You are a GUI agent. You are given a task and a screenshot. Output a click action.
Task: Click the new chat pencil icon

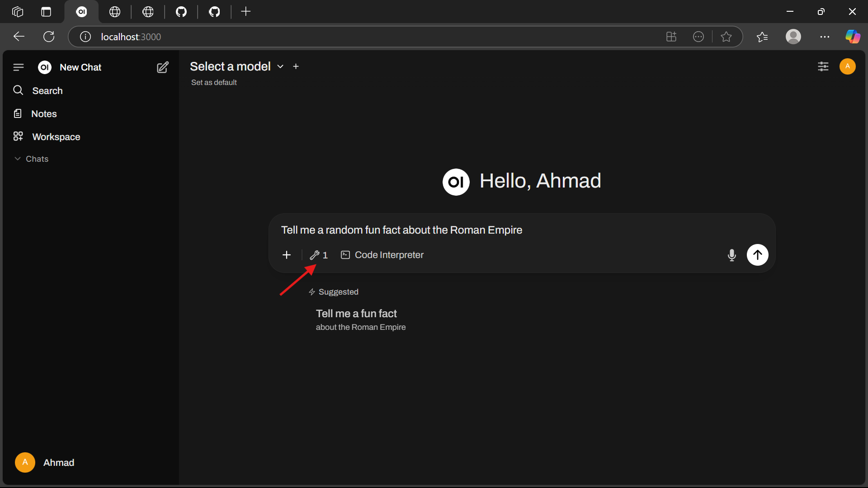(x=163, y=67)
